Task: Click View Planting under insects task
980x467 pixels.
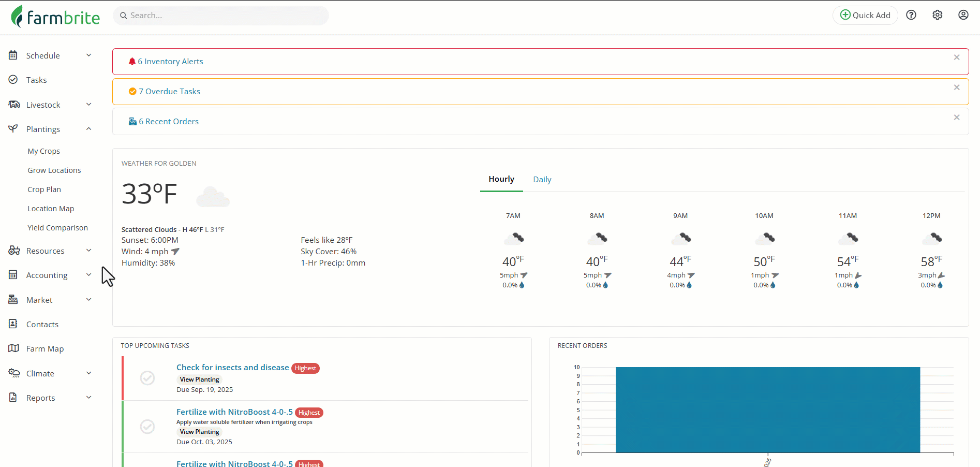Action: 200,380
